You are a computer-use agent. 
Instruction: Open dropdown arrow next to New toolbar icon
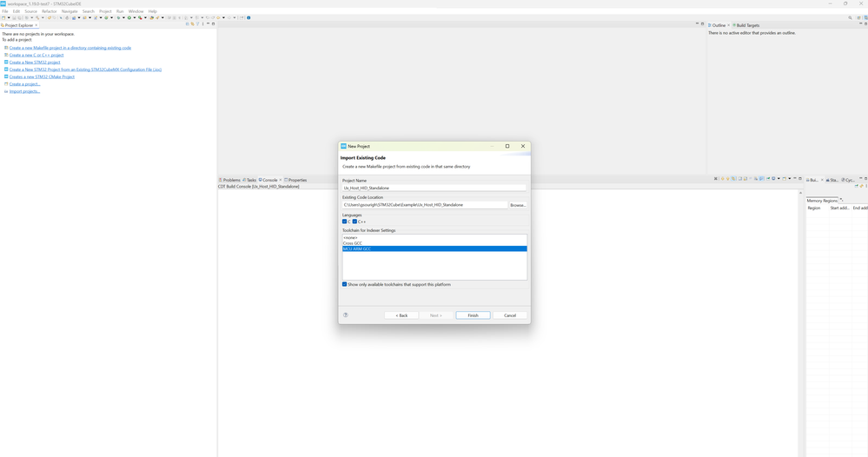(x=9, y=17)
